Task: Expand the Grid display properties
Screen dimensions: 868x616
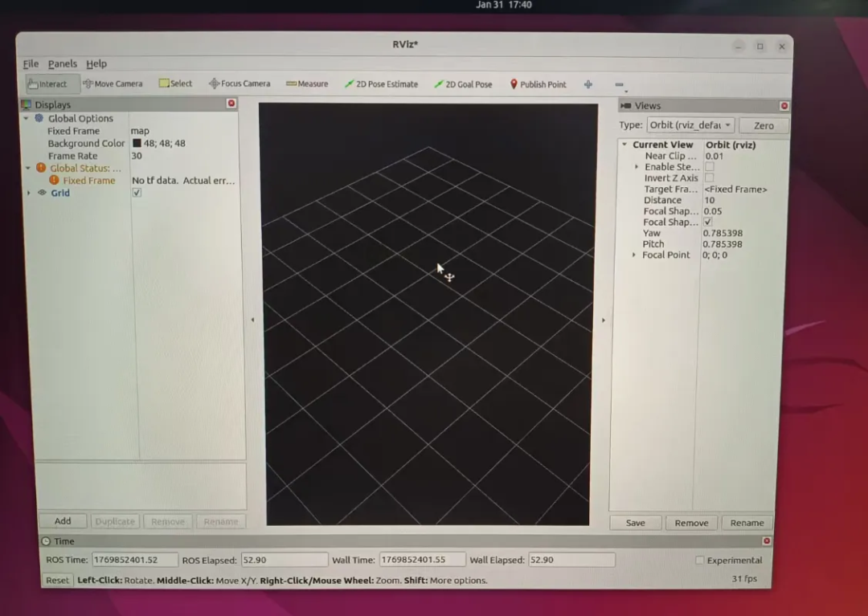Action: click(29, 193)
